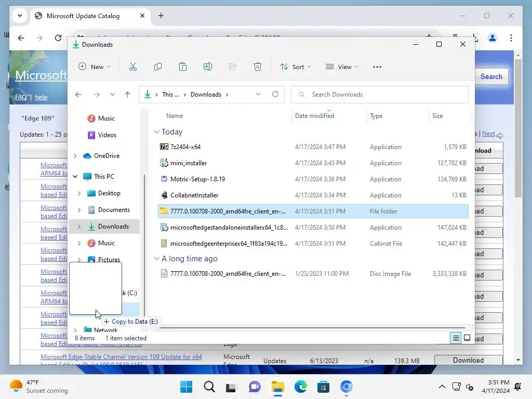Click Downloads in breadcrumb path

(x=206, y=95)
